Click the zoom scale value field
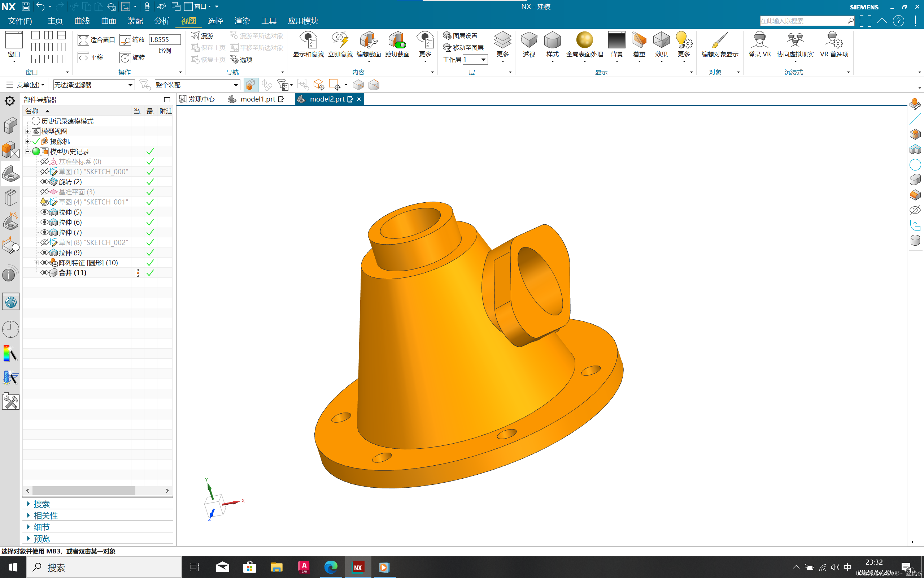 [164, 39]
